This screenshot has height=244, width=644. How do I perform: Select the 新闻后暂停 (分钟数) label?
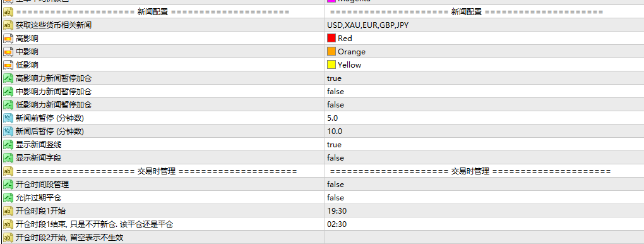tap(50, 131)
